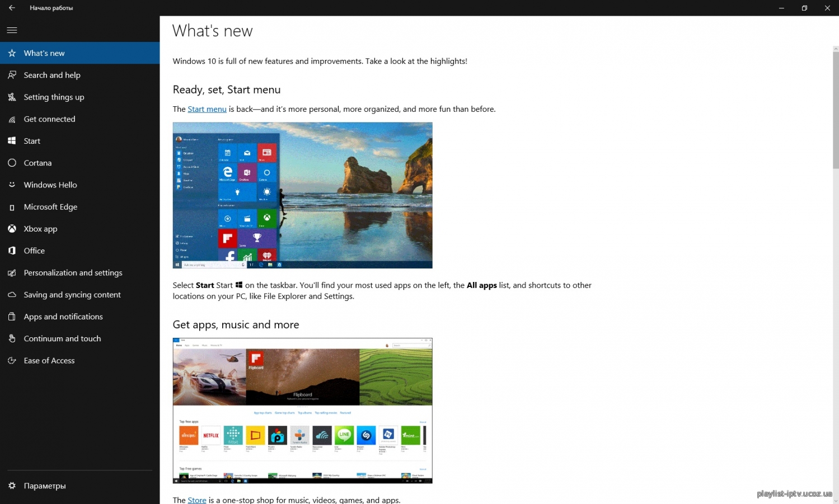The height and width of the screenshot is (504, 839).
Task: Click the Office logo icon
Action: [x=12, y=251]
